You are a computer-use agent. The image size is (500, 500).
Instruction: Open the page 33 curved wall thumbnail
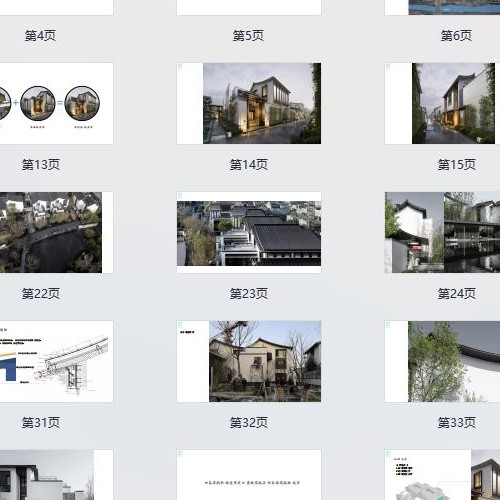click(442, 361)
